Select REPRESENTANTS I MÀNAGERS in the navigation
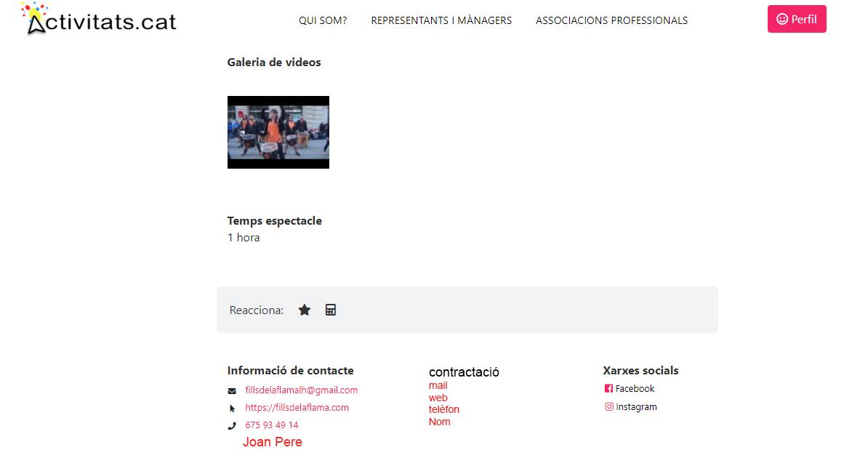Image resolution: width=868 pixels, height=474 pixels. (x=441, y=20)
